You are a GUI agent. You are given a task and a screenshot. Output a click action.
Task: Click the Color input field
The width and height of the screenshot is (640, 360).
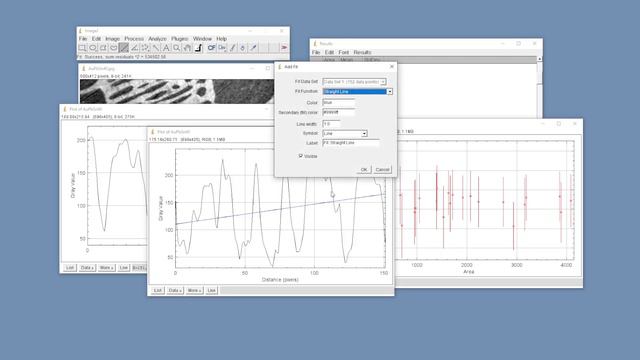coord(338,102)
